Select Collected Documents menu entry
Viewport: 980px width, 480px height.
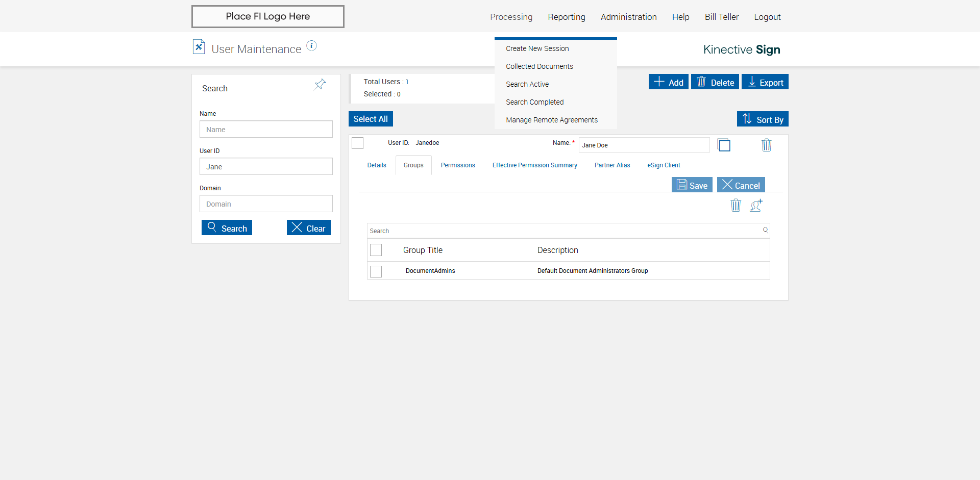(540, 66)
